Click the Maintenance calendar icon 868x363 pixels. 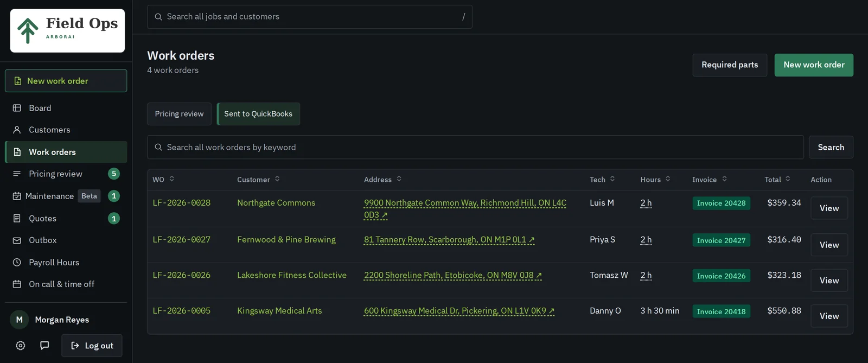17,196
